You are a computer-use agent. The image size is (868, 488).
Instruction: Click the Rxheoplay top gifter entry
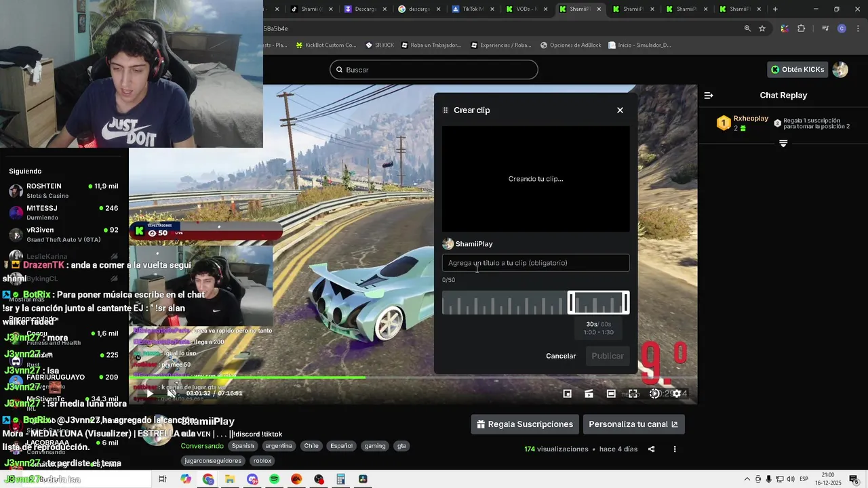[x=743, y=123]
